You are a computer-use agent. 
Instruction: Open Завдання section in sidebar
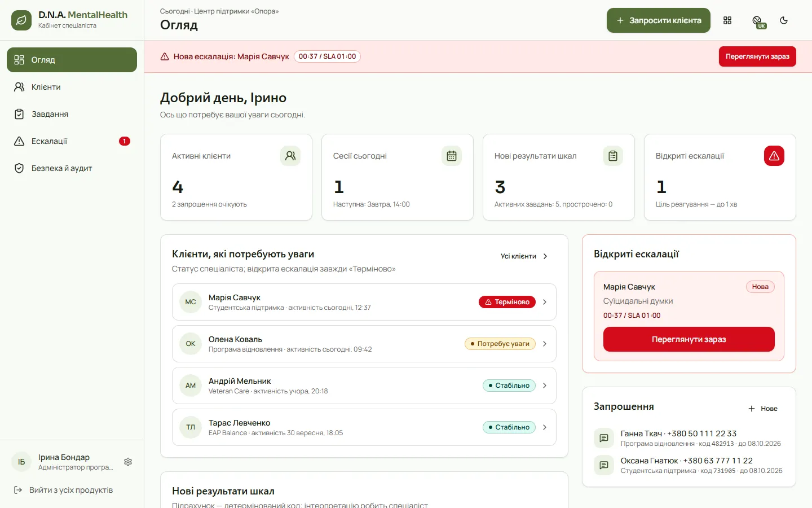click(72, 114)
